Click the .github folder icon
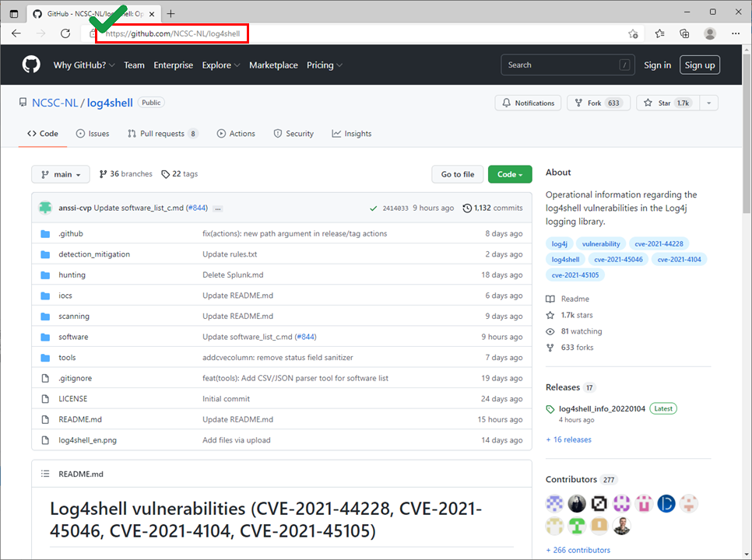 click(x=45, y=234)
